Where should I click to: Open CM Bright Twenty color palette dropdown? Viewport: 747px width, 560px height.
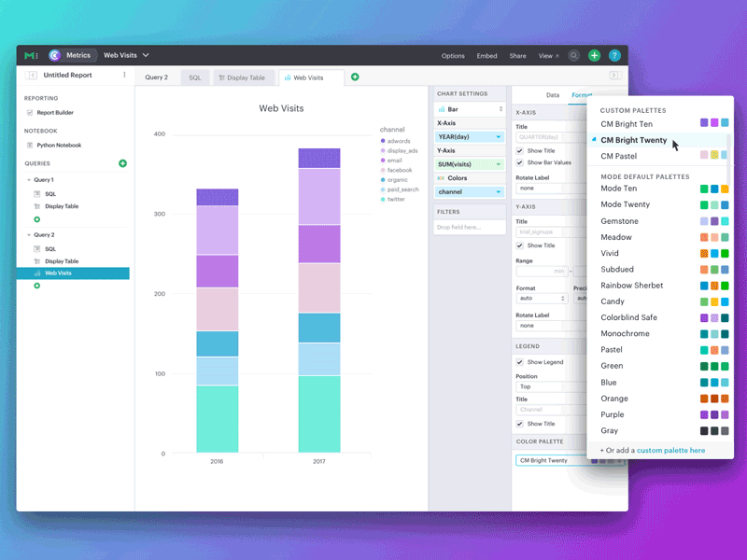tap(570, 460)
